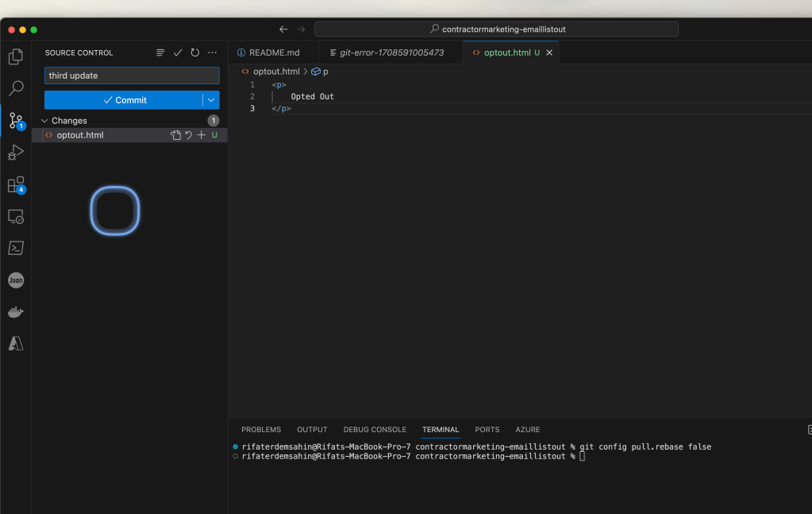The image size is (812, 514).
Task: Click the checkmark Commit icon in header
Action: point(178,52)
